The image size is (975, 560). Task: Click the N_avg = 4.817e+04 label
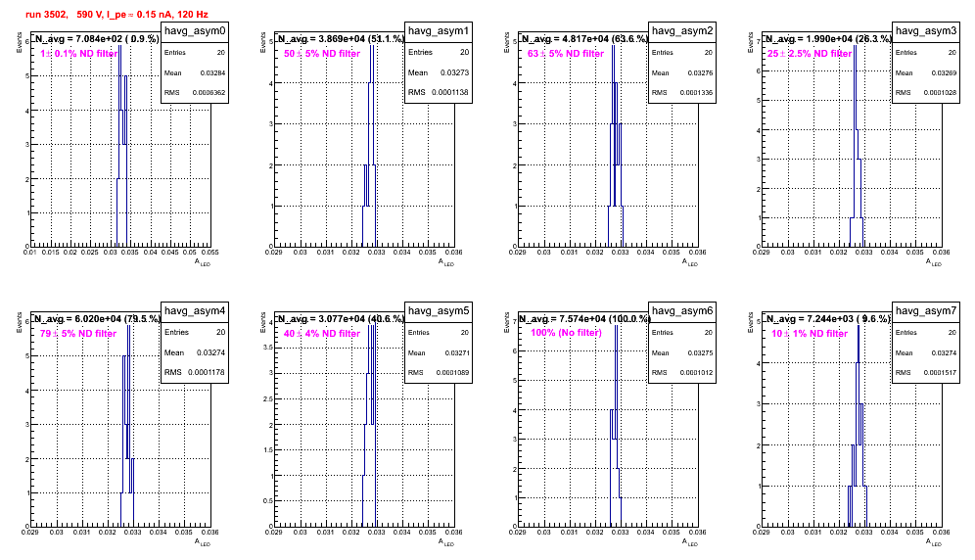[583, 38]
